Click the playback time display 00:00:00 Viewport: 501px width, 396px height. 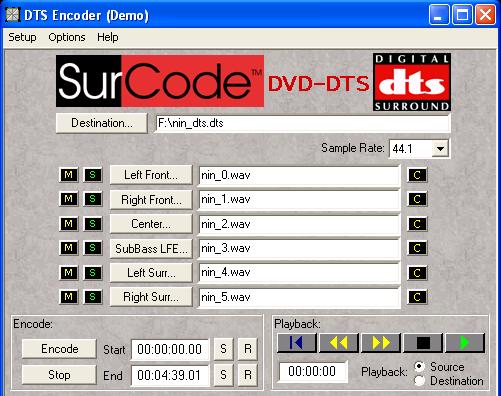[313, 371]
